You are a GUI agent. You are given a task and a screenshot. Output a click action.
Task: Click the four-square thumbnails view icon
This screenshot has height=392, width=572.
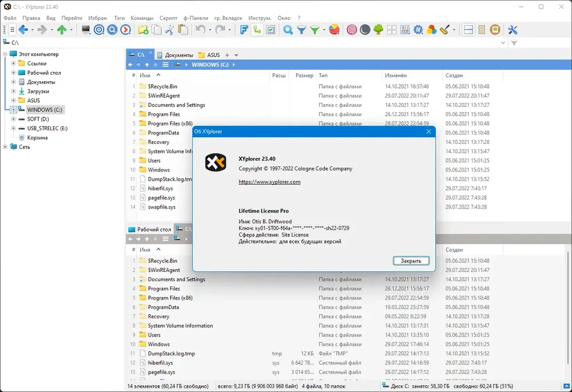pyautogui.click(x=392, y=30)
